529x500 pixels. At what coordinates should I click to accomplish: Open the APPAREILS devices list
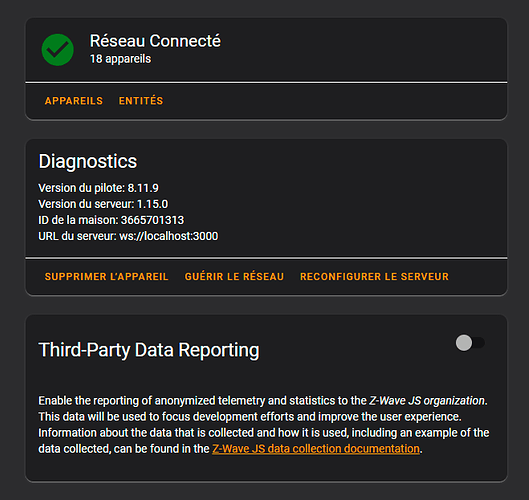pos(74,101)
